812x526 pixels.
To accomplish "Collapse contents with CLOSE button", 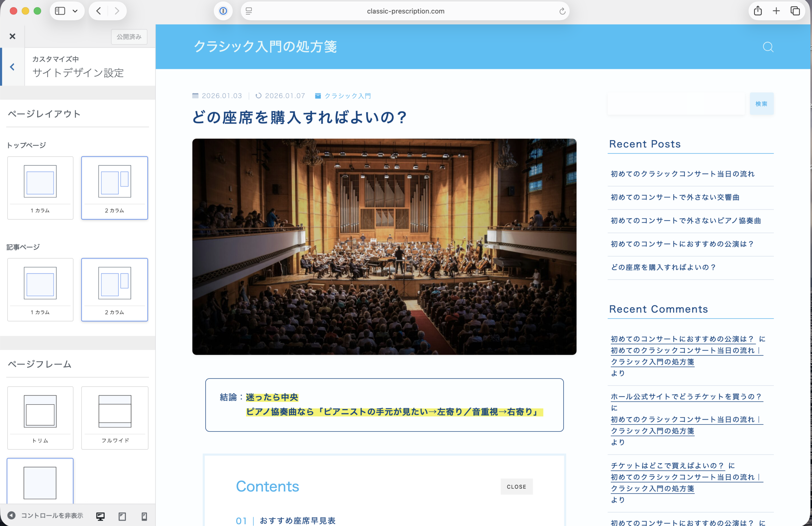I will (516, 486).
